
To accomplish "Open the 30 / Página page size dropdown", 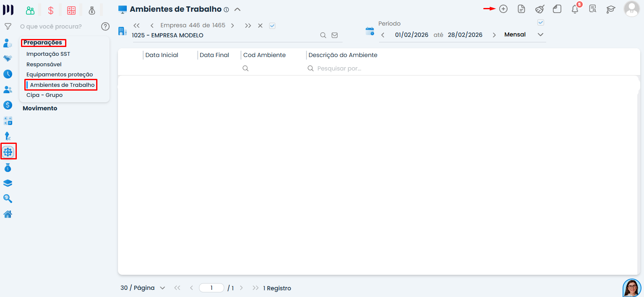I will (x=143, y=288).
